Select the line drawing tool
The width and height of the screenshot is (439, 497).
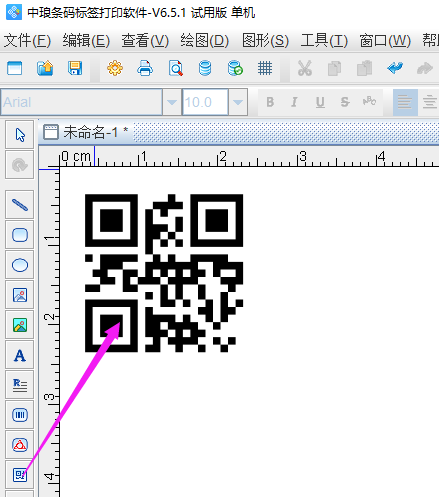tap(20, 205)
